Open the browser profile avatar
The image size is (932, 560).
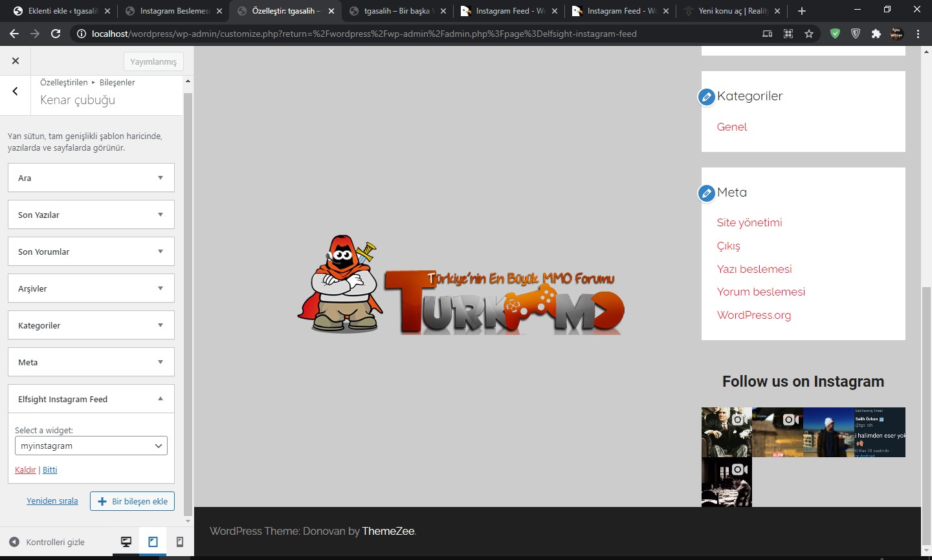(897, 34)
